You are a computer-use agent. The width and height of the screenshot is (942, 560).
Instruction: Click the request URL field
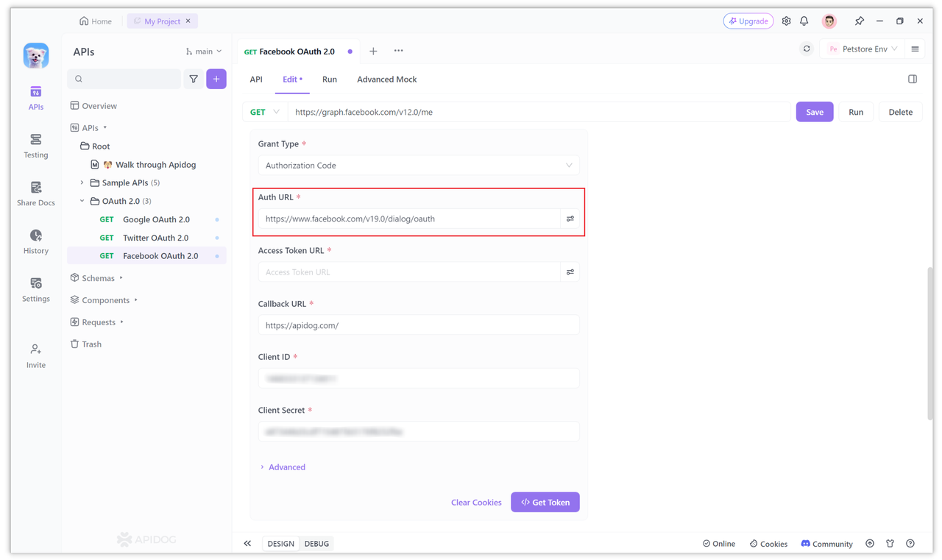539,112
